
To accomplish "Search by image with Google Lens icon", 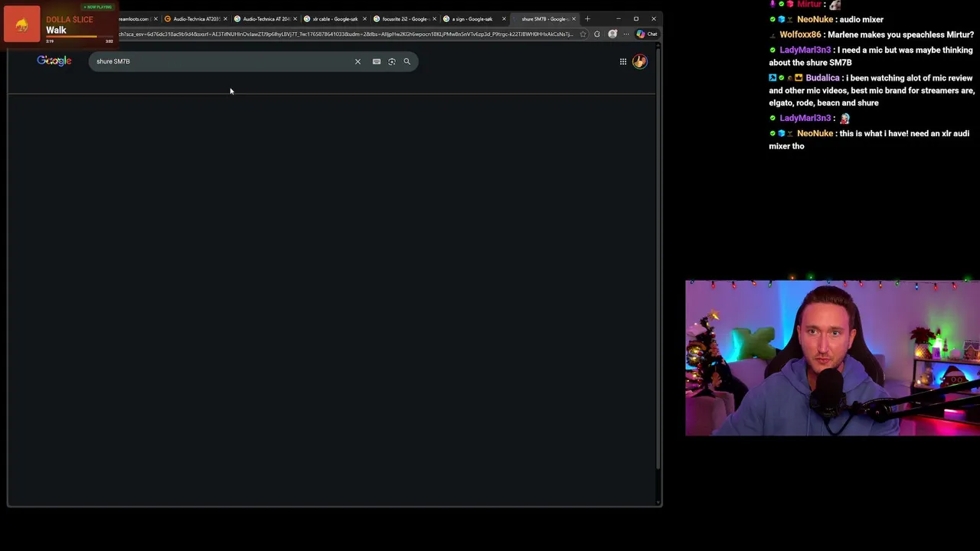I will tap(392, 61).
